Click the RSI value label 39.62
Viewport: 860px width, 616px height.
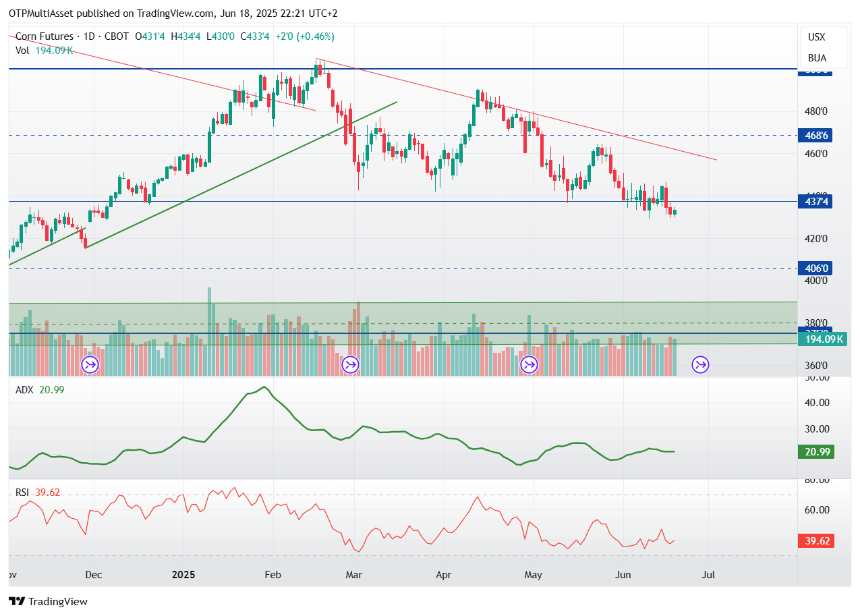tap(816, 540)
